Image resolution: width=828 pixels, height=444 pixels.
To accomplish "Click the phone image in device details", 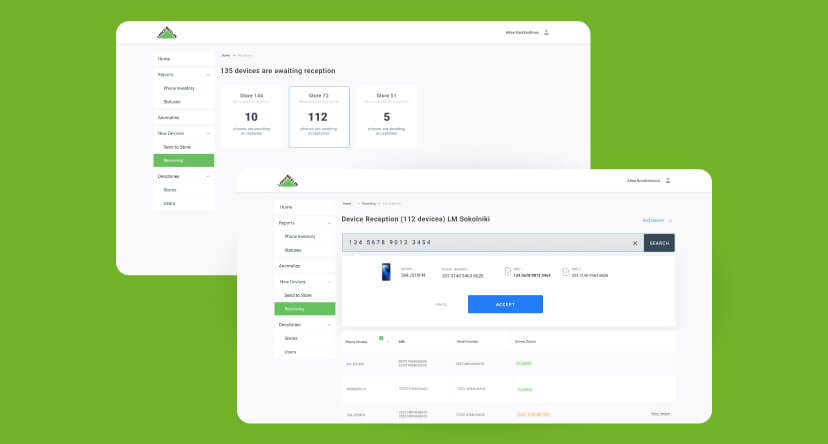I will [386, 272].
